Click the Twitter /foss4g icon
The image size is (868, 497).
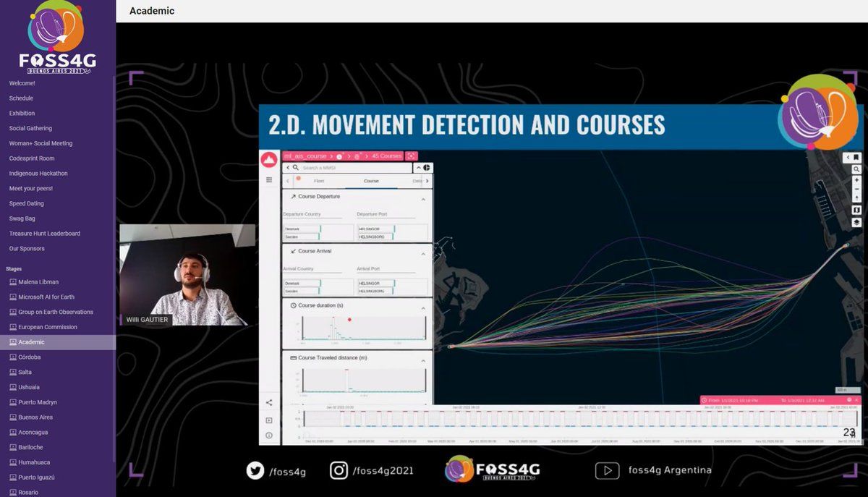pyautogui.click(x=255, y=471)
